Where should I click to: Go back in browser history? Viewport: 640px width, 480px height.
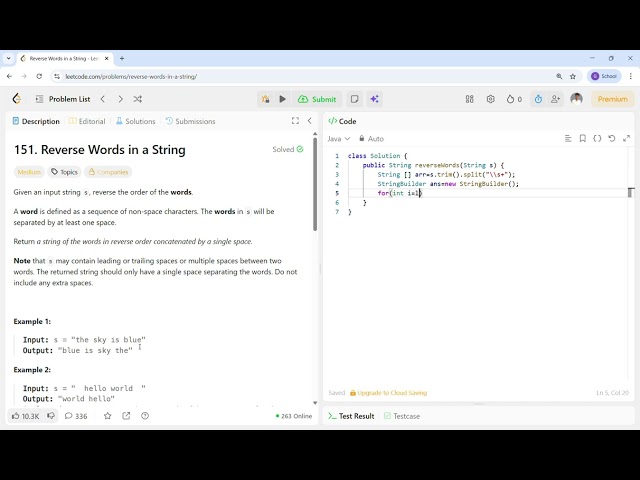pos(9,76)
